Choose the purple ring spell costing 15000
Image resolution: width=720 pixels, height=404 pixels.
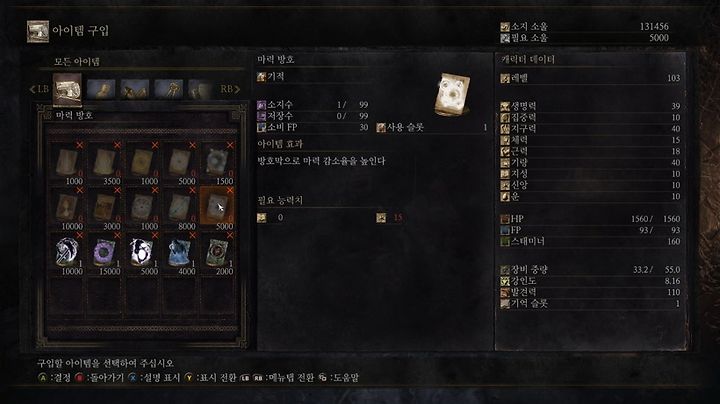pyautogui.click(x=104, y=253)
